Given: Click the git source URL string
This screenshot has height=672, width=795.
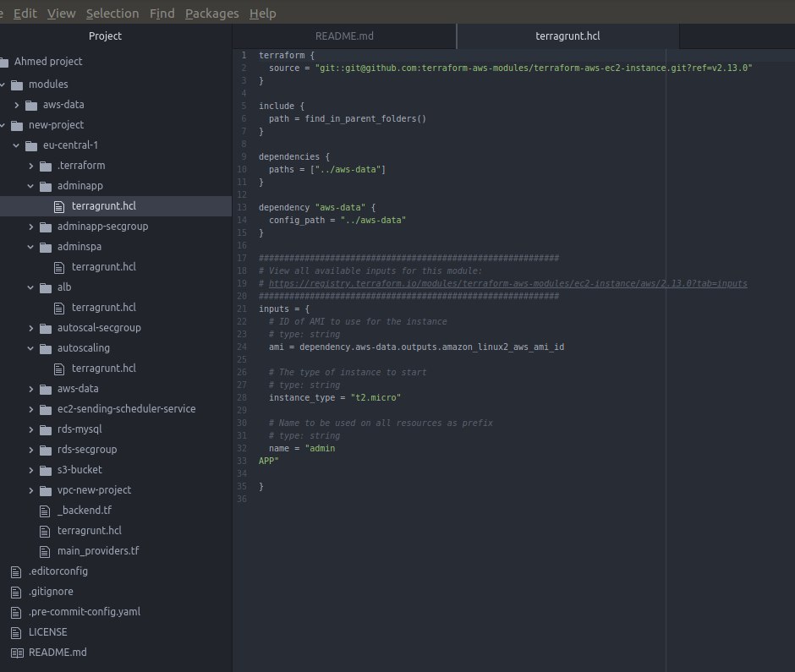Looking at the screenshot, I should tap(534, 68).
